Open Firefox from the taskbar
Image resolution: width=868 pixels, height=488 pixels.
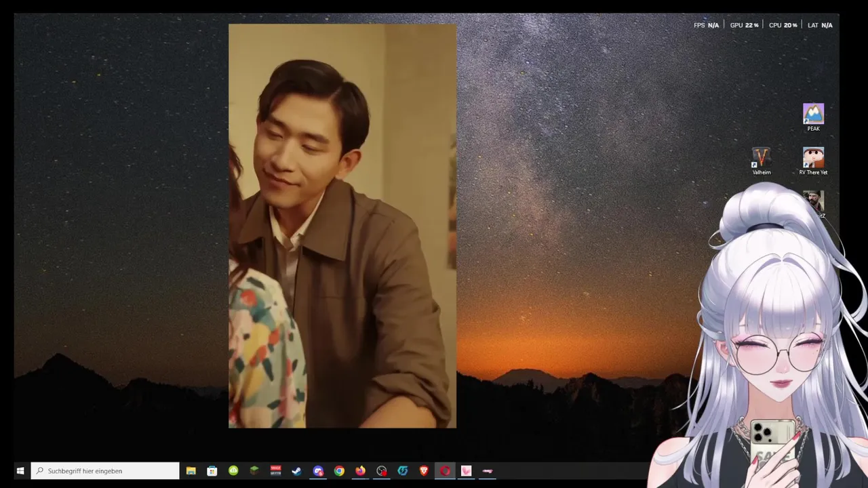click(x=360, y=471)
